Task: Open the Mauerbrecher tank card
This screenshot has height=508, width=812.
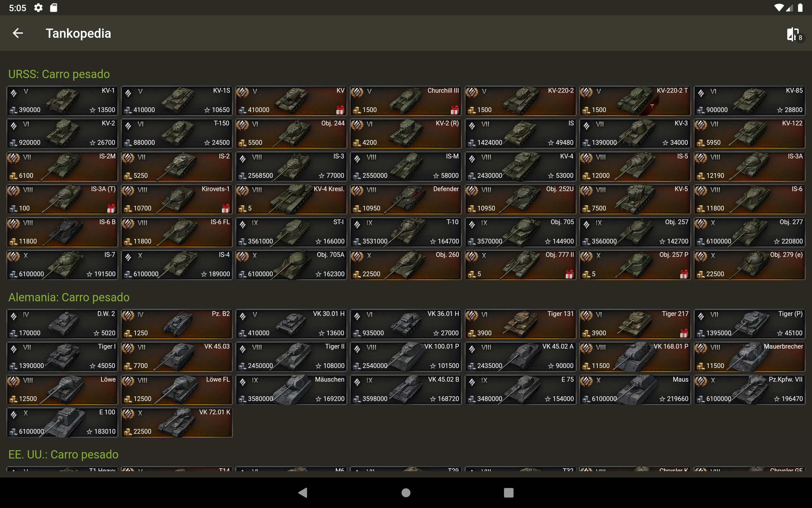Action: [x=750, y=357]
